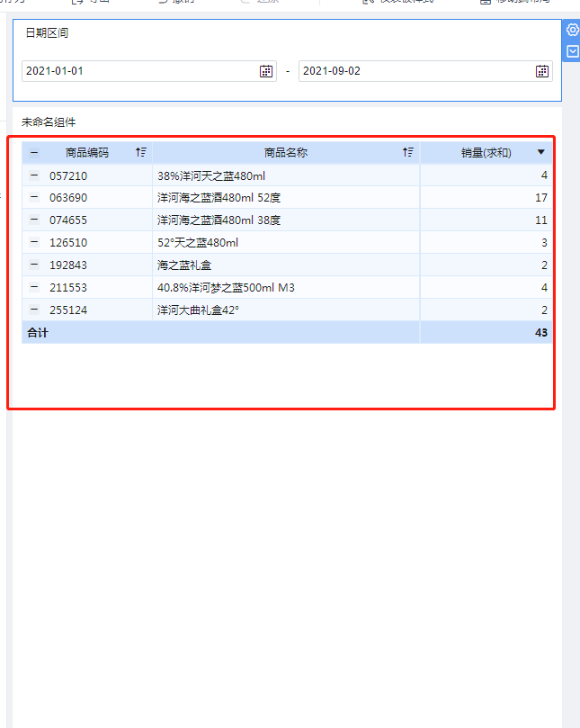
Task: Collapse row 057210
Action: click(x=34, y=175)
